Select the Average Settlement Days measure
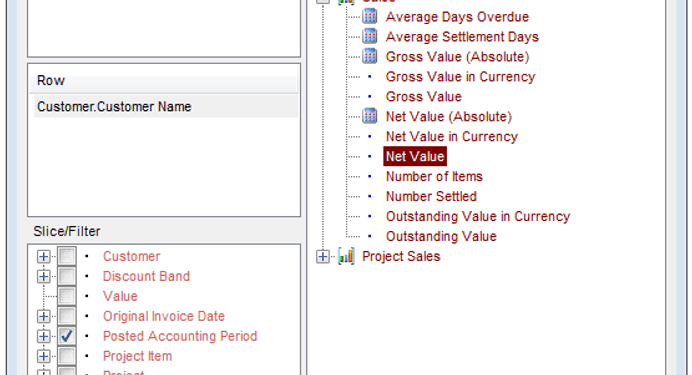Viewport: 692px width, 375px height. [462, 37]
